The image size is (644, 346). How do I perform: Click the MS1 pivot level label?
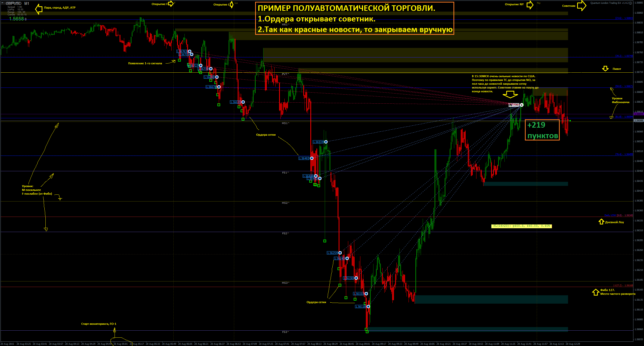[285, 123]
